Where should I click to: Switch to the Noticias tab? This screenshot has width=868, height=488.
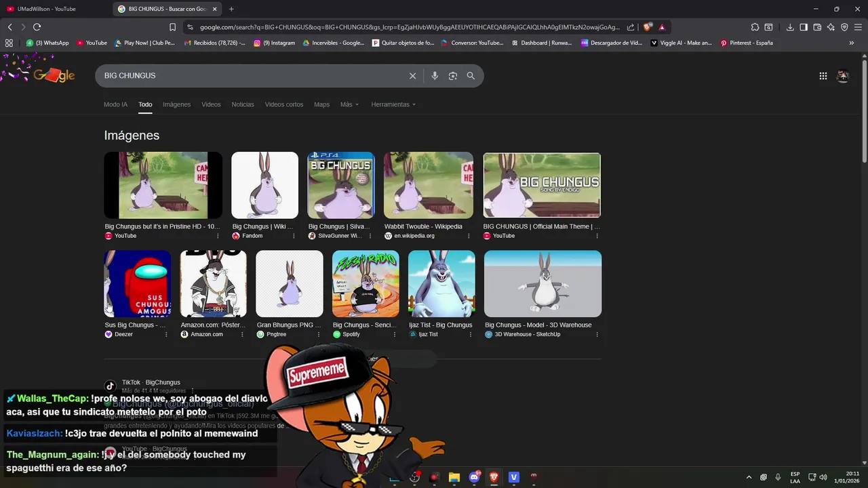pyautogui.click(x=243, y=104)
